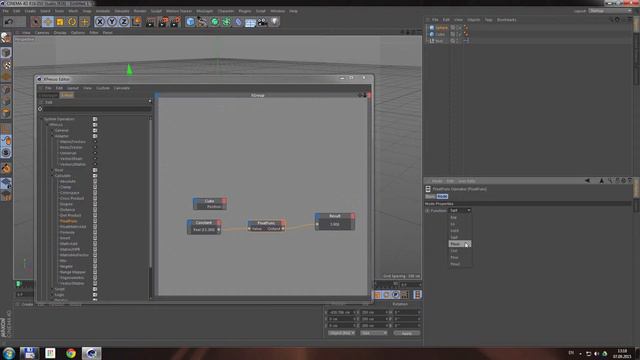Open the Node tab in Attribute Manager
This screenshot has height=360, width=640.
click(x=442, y=196)
